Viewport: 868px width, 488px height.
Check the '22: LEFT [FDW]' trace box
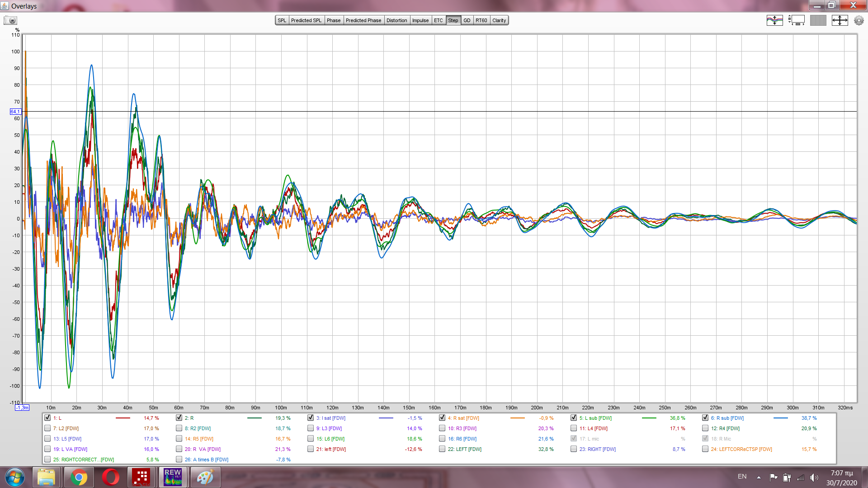(x=442, y=449)
